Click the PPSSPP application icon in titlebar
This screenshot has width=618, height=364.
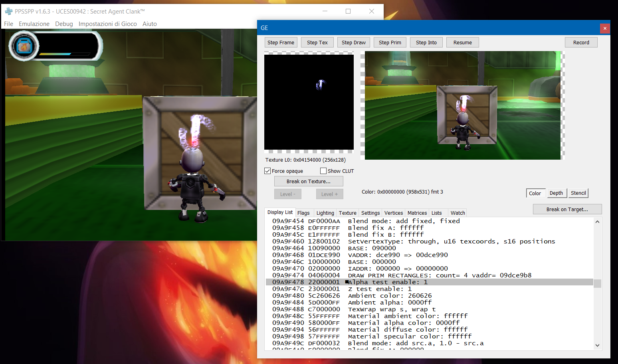pyautogui.click(x=9, y=11)
